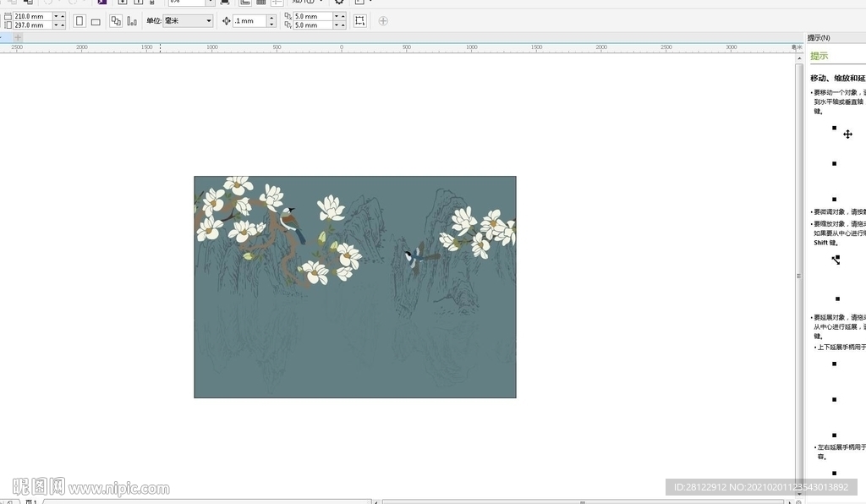Click the apply-layout-to-all-pages icon
Viewport: 866px width, 504px height.
tap(116, 21)
